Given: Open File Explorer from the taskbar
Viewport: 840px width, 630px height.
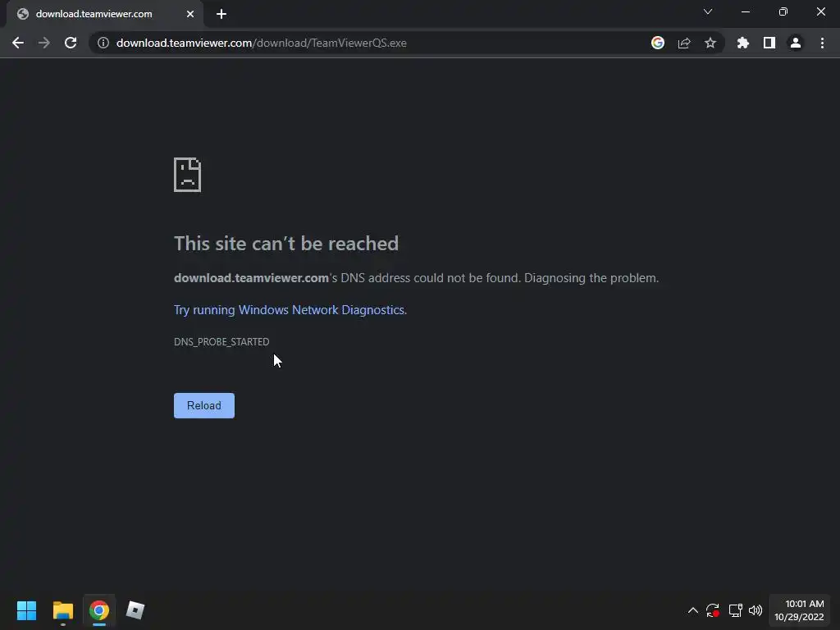Looking at the screenshot, I should (x=62, y=610).
